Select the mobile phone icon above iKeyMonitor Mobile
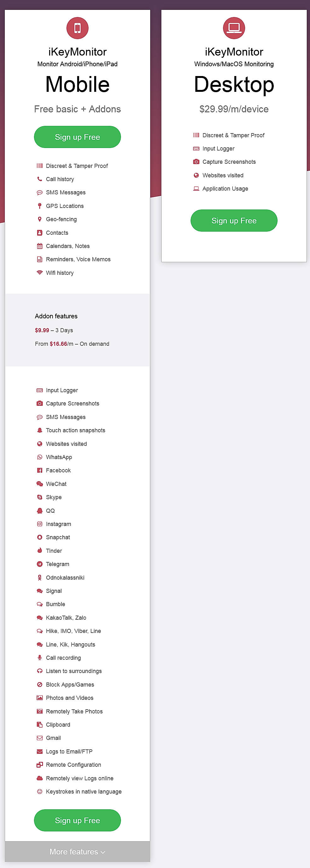The height and width of the screenshot is (868, 310). coord(77,28)
